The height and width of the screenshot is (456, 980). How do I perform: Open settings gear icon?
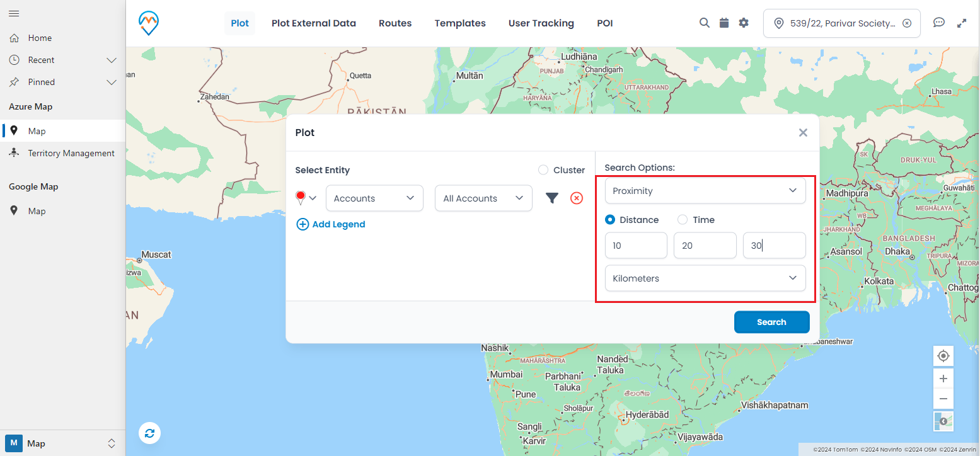(x=744, y=23)
